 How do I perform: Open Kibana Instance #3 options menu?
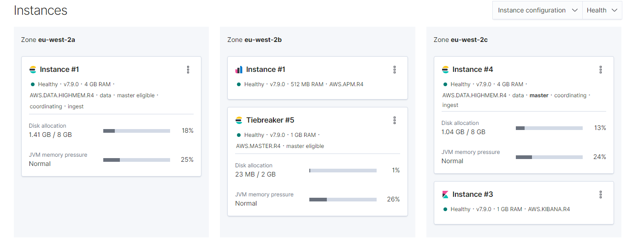[x=601, y=195]
